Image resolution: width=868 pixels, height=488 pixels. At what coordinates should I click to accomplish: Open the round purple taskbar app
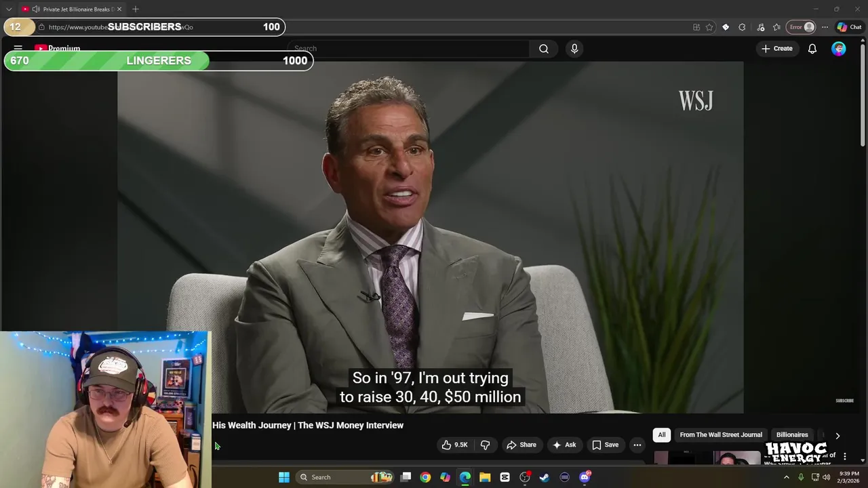click(564, 477)
